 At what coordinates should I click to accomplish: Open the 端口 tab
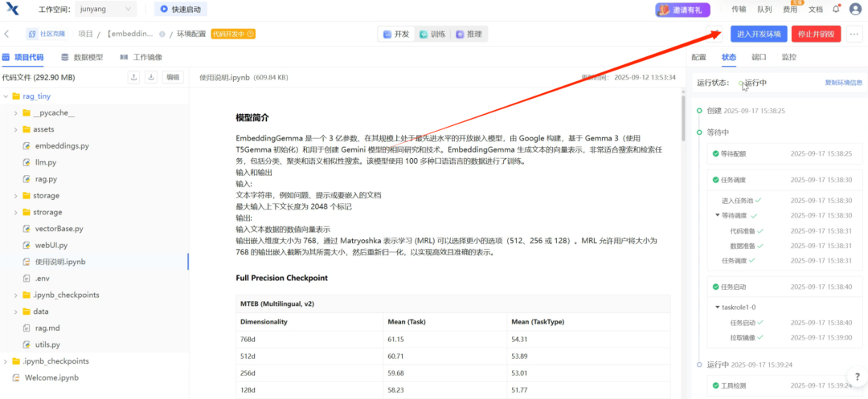pos(759,57)
